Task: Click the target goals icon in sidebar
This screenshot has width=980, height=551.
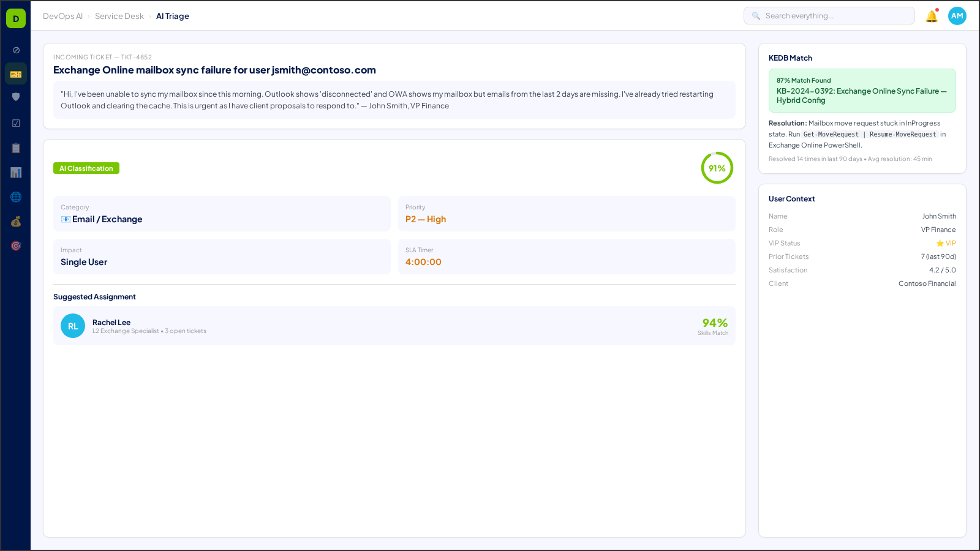Action: click(x=15, y=246)
